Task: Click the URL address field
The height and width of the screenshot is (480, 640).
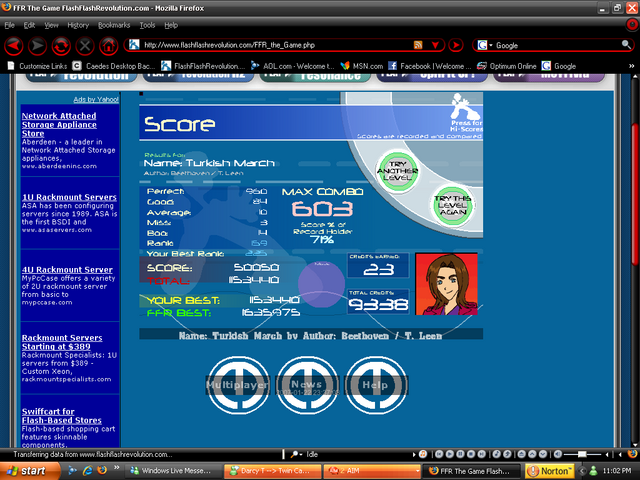Action: 270,45
